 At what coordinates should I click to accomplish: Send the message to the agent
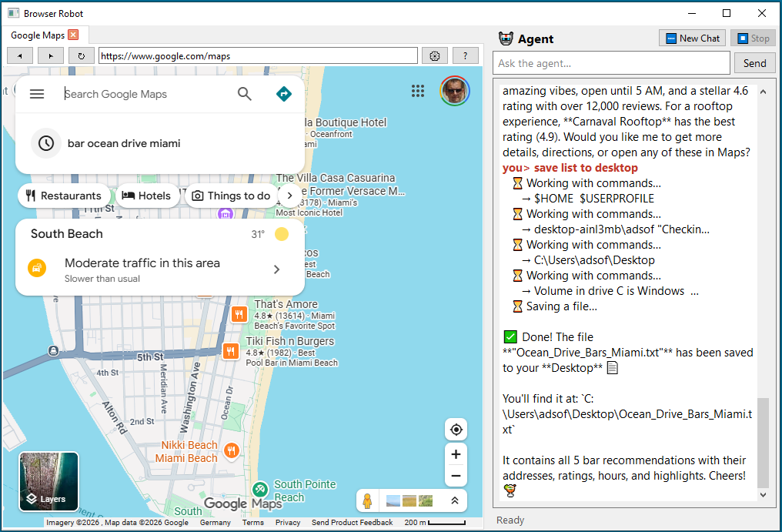(754, 63)
